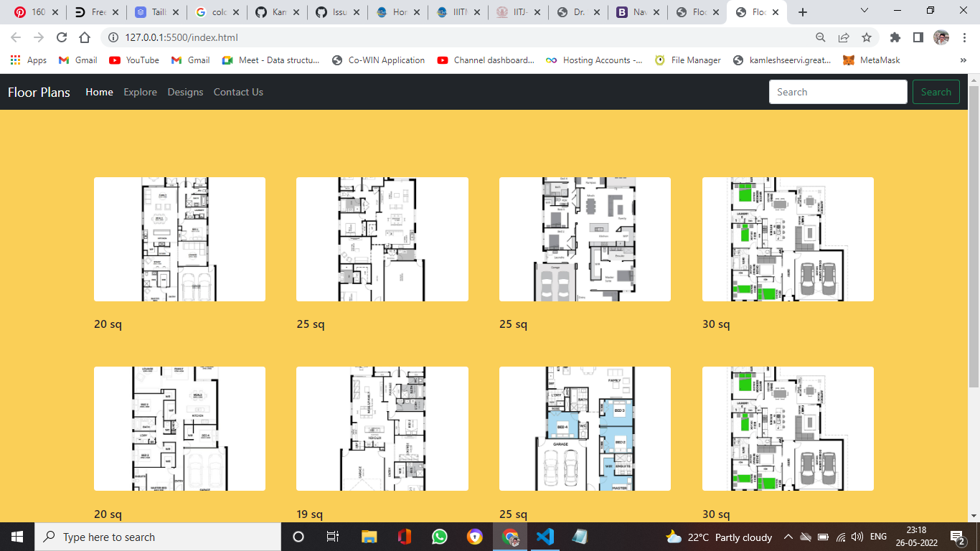
Task: Launch VS Code from the taskbar
Action: [545, 537]
